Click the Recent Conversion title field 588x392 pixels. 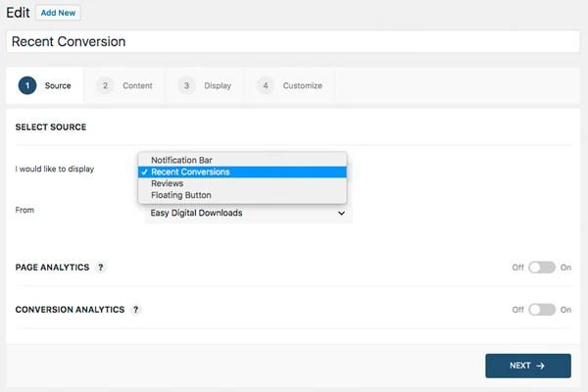pos(293,41)
